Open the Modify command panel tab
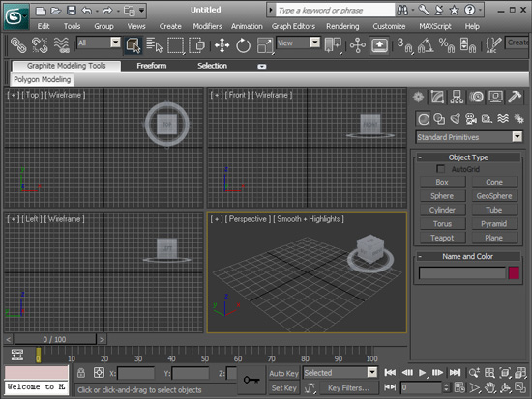 click(437, 97)
